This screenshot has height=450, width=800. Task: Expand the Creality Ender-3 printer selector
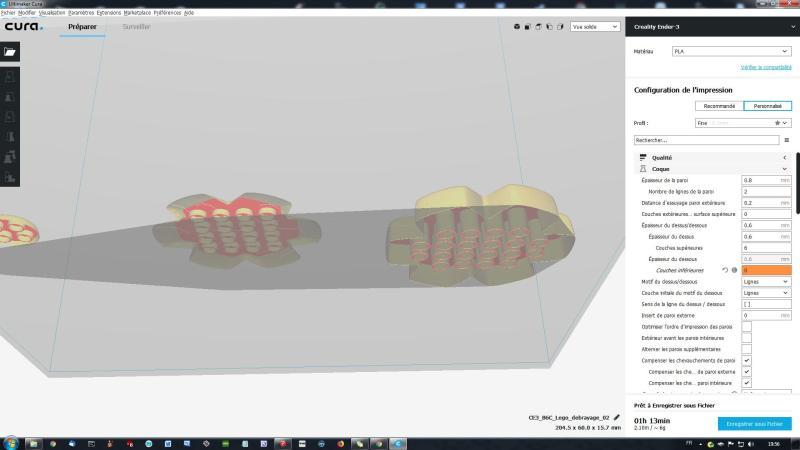pyautogui.click(x=712, y=27)
